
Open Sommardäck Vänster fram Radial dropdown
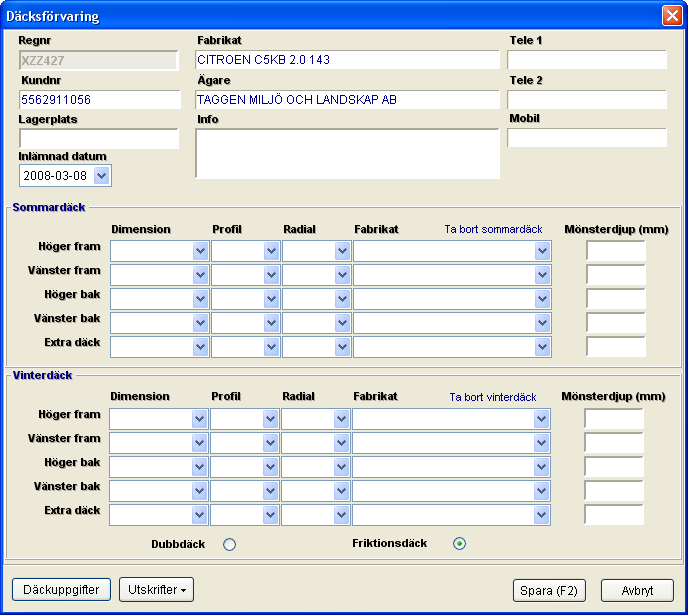coord(342,275)
